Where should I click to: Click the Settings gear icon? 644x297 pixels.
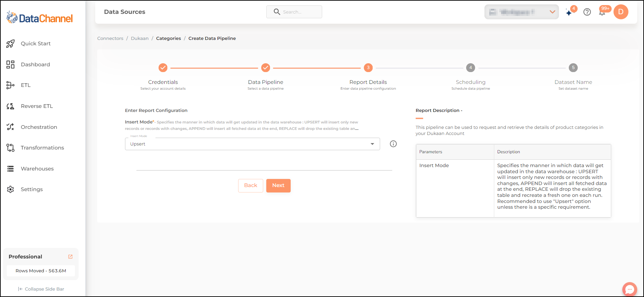[11, 189]
